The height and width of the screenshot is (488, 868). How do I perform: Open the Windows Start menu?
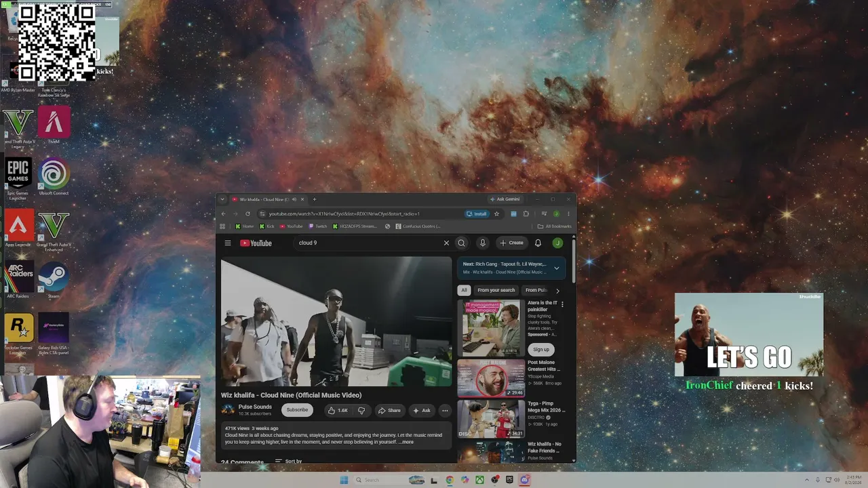344,480
